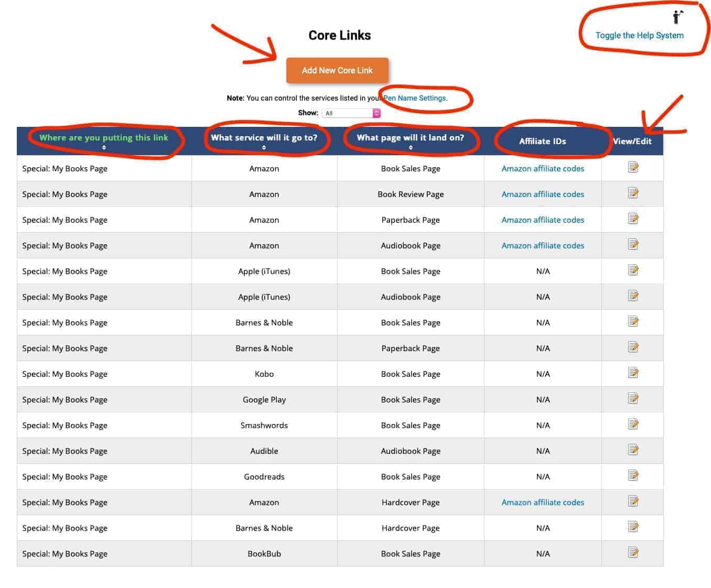
Task: Click N/A affiliate cell in the Kobo row
Action: (x=543, y=374)
